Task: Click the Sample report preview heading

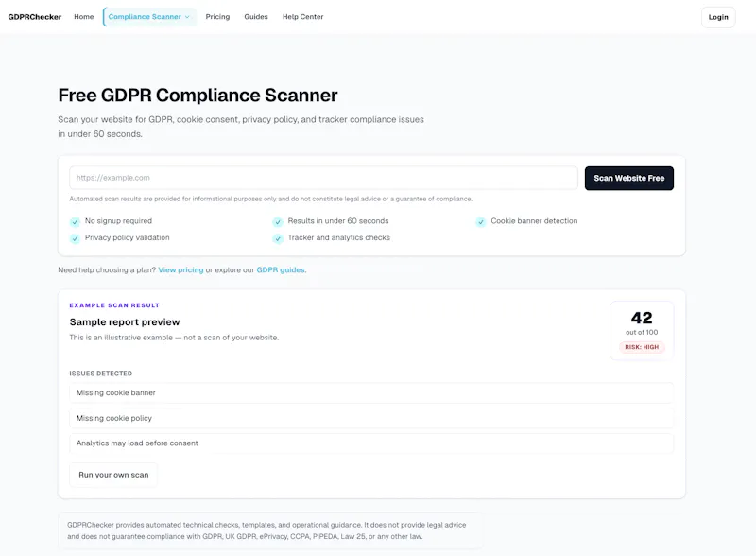Action: point(125,321)
